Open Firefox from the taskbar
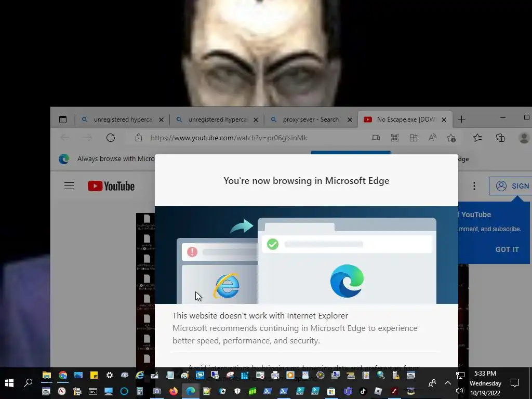Image resolution: width=532 pixels, height=399 pixels. click(174, 391)
